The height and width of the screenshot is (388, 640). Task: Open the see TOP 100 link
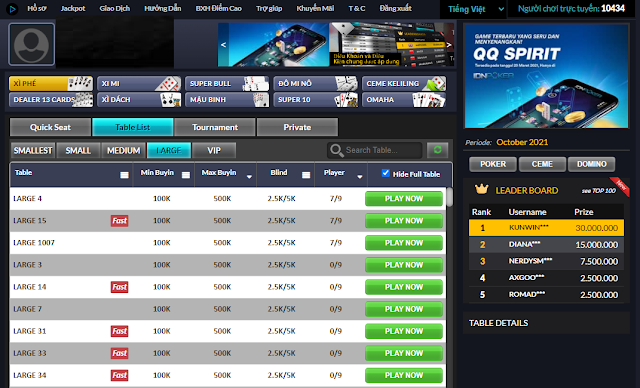click(x=599, y=191)
